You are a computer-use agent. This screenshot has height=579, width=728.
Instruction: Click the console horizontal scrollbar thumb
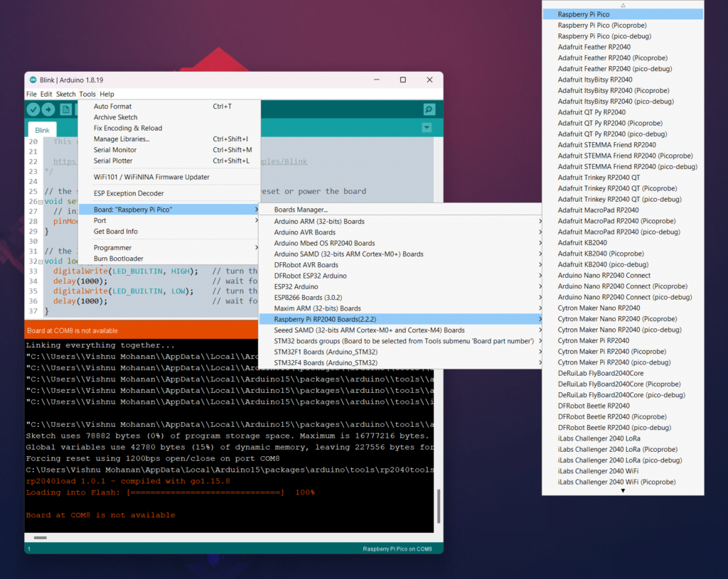[41, 538]
